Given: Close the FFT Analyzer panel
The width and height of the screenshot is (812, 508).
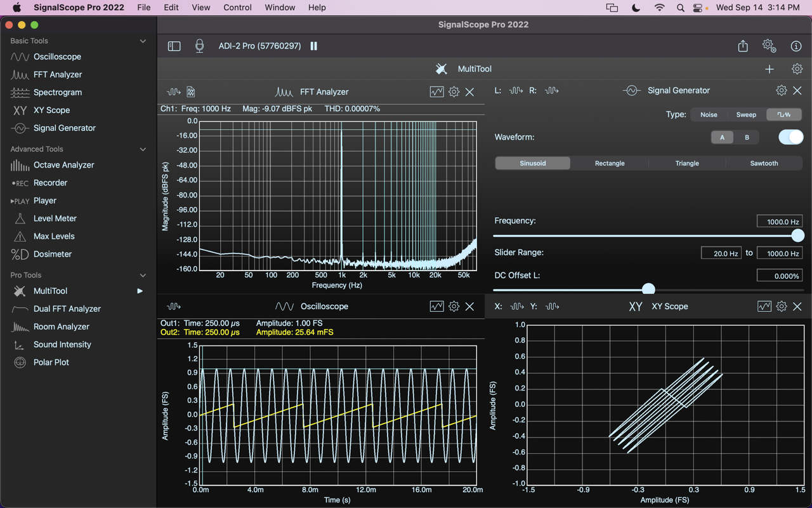Looking at the screenshot, I should coord(469,91).
